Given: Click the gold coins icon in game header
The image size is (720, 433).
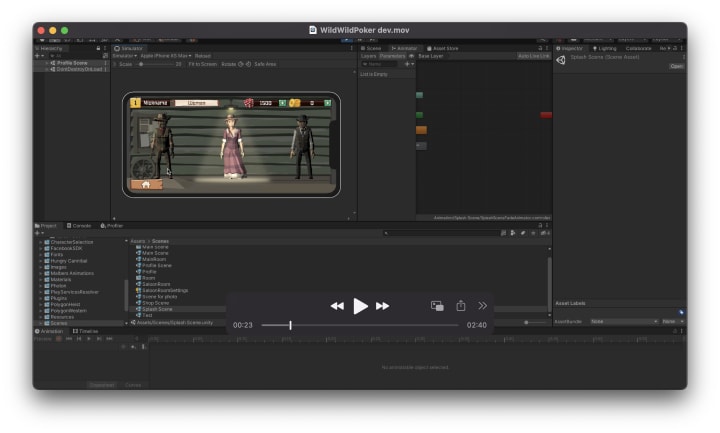Looking at the screenshot, I should click(x=294, y=103).
